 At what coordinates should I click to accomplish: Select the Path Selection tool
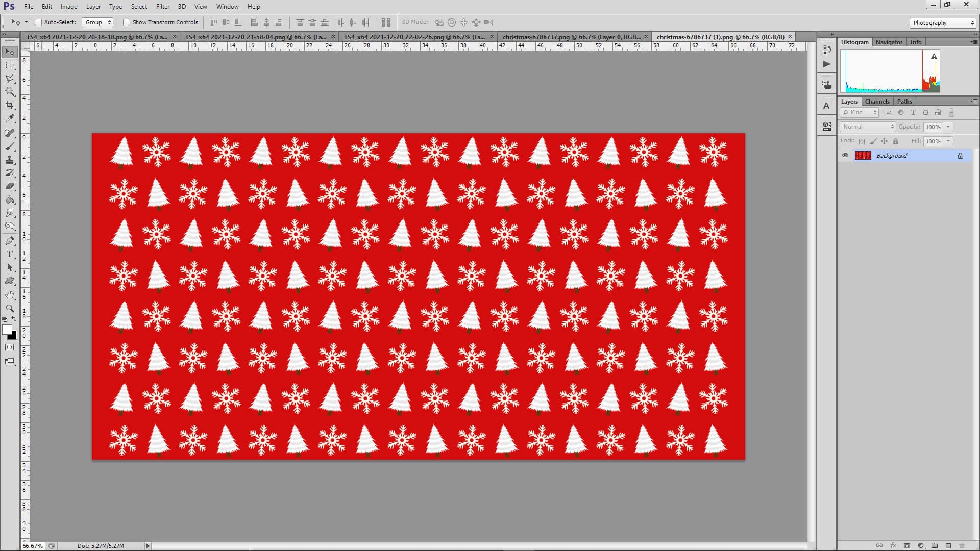(x=10, y=267)
